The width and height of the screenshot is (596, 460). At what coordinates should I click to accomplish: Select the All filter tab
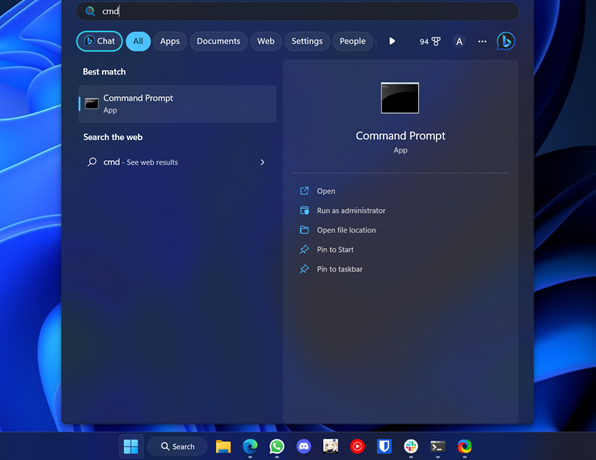coord(138,41)
